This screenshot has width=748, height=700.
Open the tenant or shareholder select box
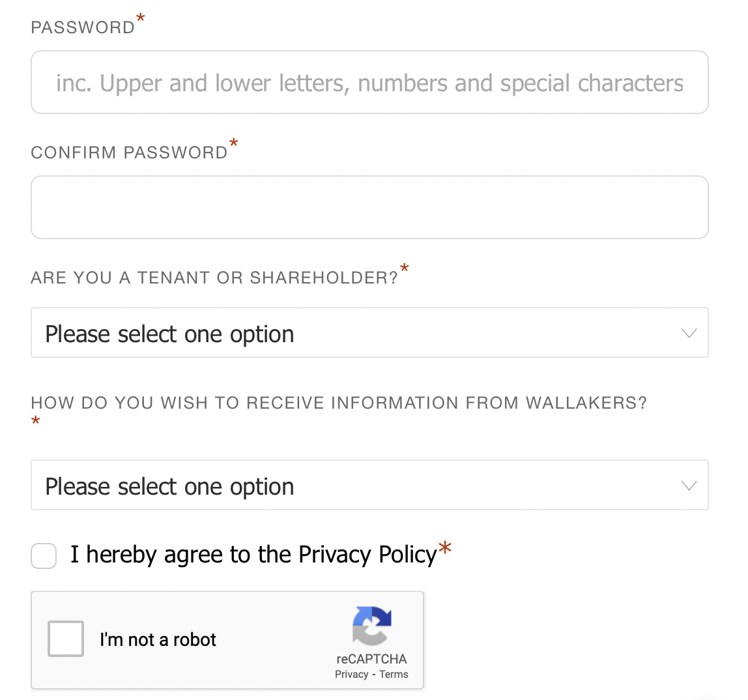coord(369,333)
